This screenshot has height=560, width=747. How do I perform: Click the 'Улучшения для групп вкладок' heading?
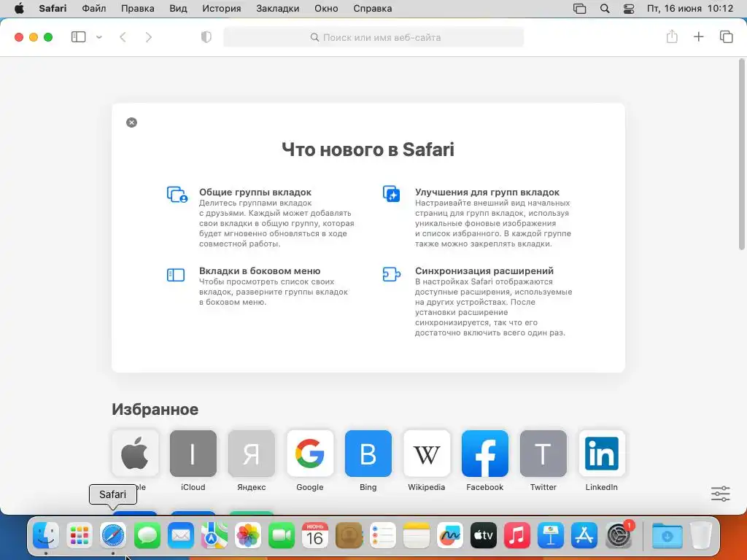click(487, 192)
